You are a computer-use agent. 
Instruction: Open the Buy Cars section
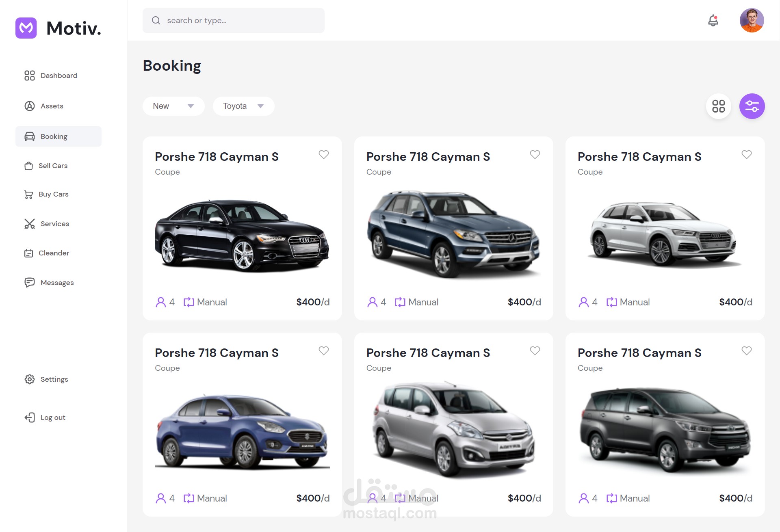click(x=54, y=194)
